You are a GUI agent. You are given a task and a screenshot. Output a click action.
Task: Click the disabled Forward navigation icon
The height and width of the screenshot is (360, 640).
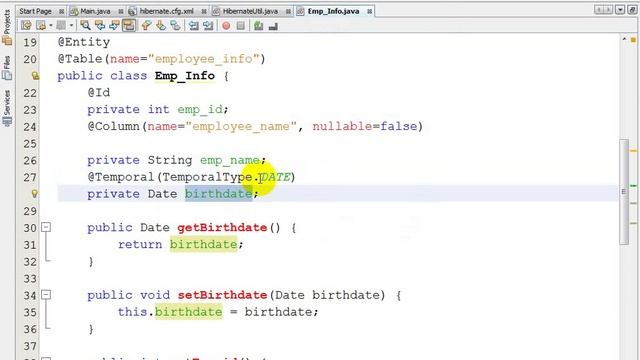(x=61, y=26)
